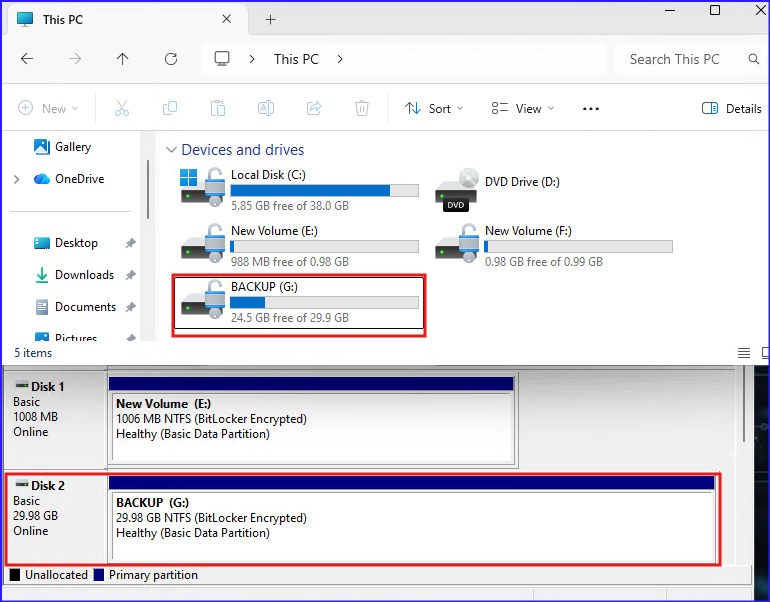The image size is (770, 602).
Task: Click the Paste clipboard icon
Action: 218,108
